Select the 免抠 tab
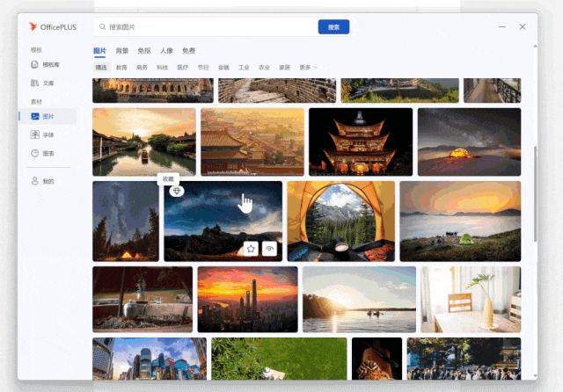Viewport: 563px width, 392px height. 144,51
